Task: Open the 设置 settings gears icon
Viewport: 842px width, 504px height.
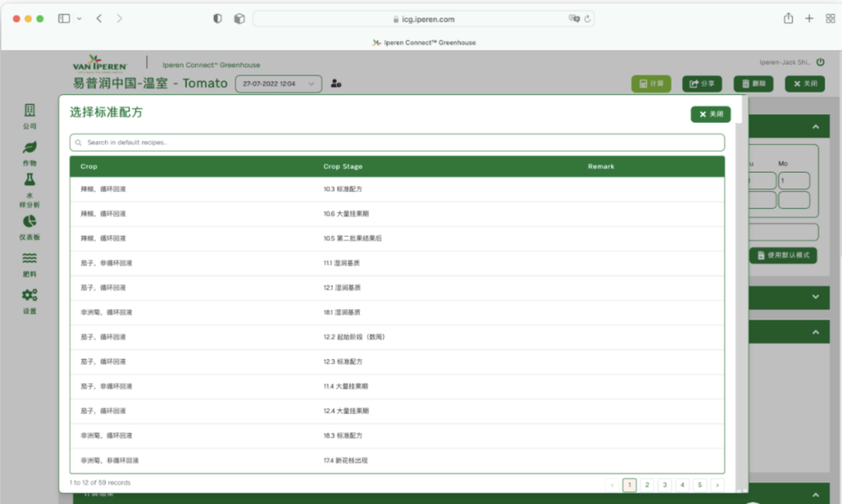Action: [30, 295]
